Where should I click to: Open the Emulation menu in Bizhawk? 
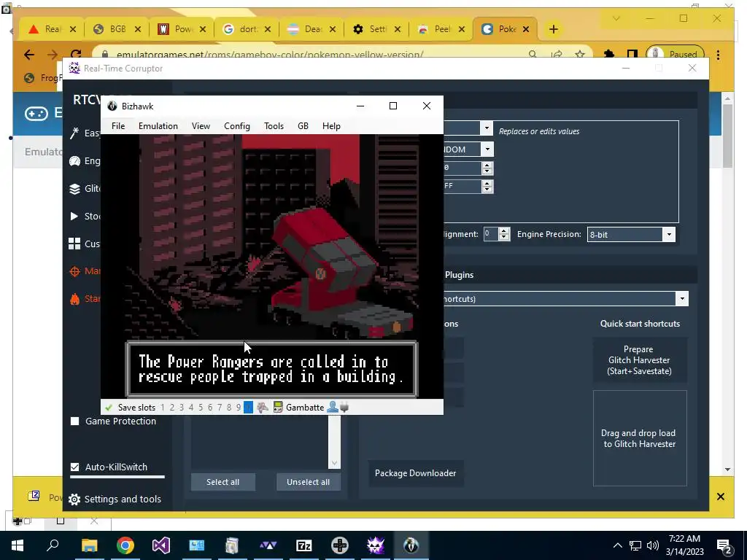pos(158,126)
